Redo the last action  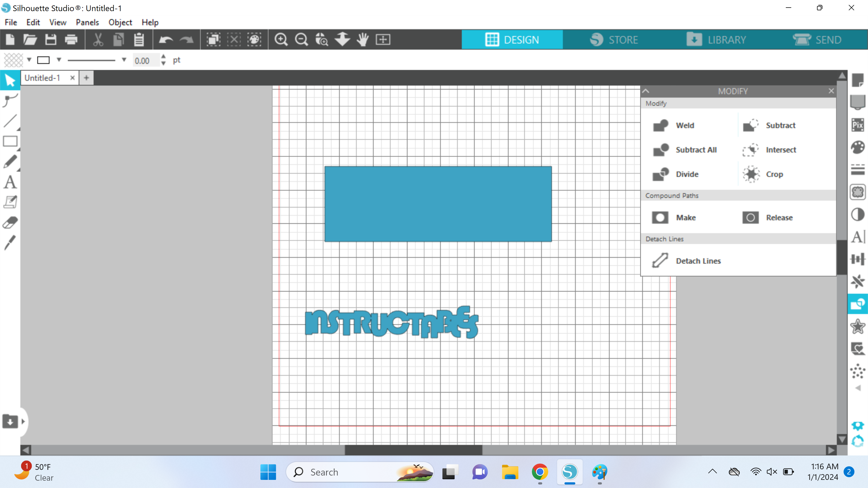click(x=186, y=39)
